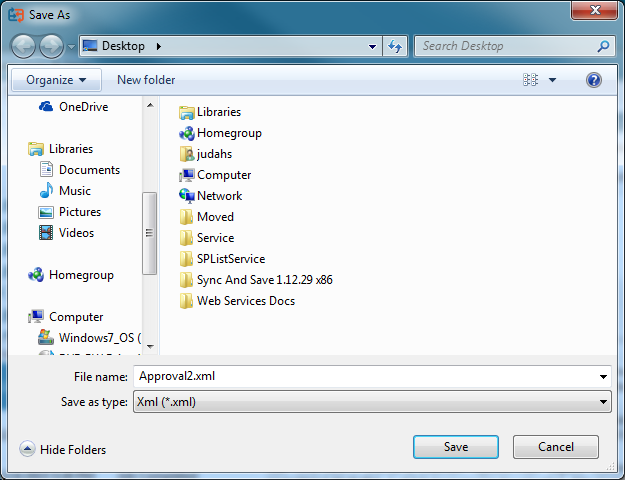Click navigation pane scroll up arrow
The height and width of the screenshot is (480, 625).
[150, 105]
